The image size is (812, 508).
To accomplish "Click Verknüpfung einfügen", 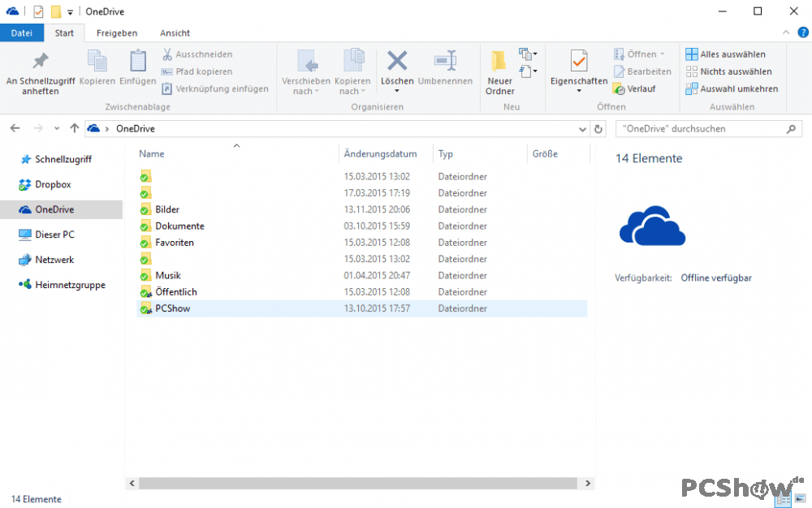I will coord(215,88).
